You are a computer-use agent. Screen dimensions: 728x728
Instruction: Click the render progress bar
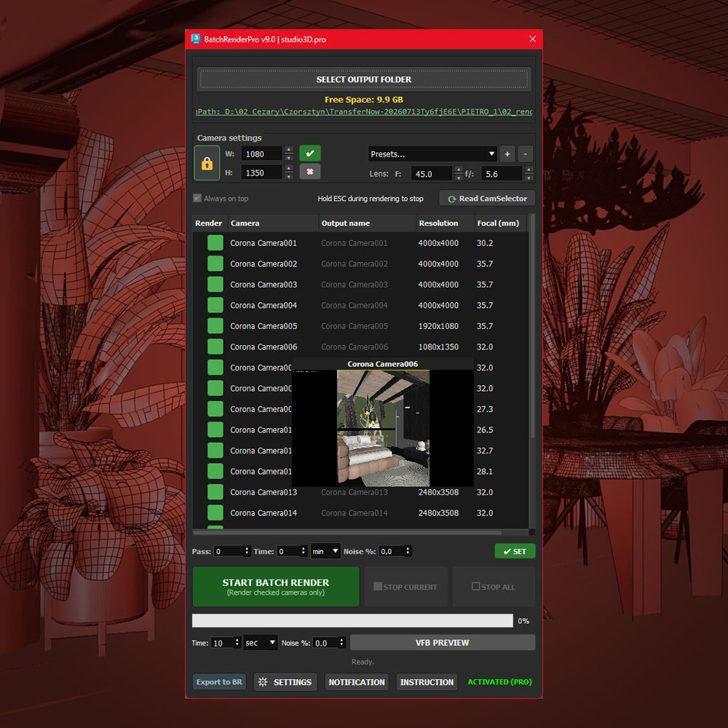click(x=352, y=621)
